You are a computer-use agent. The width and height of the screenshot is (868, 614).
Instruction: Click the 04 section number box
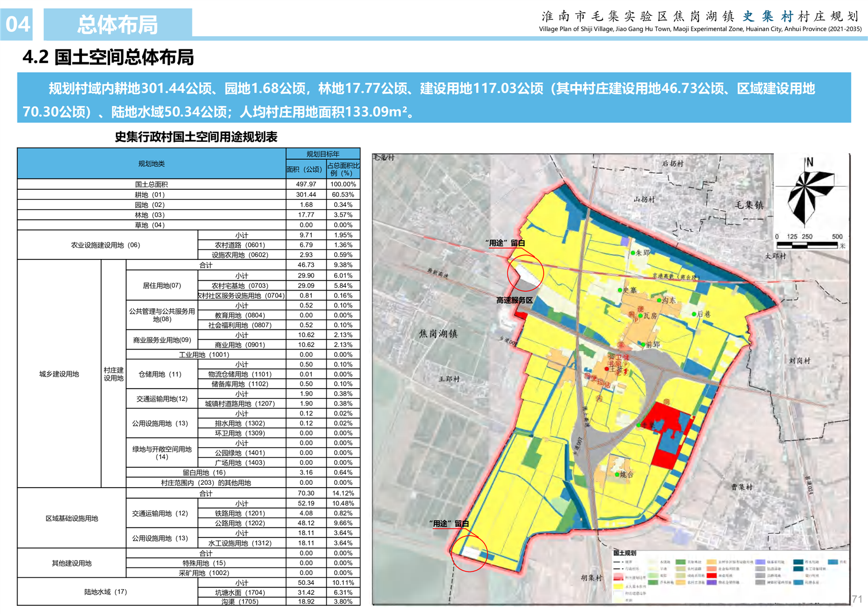(x=17, y=25)
